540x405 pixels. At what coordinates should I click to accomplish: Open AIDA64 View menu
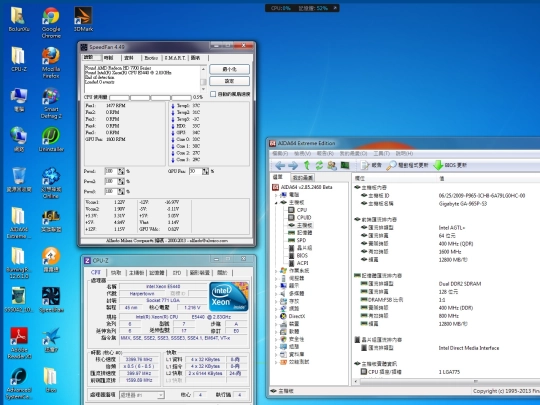click(302, 153)
